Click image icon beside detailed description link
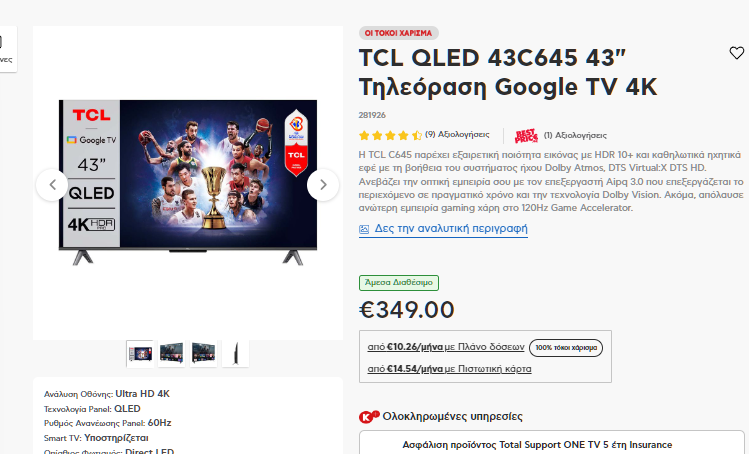749x454 pixels. (x=364, y=229)
